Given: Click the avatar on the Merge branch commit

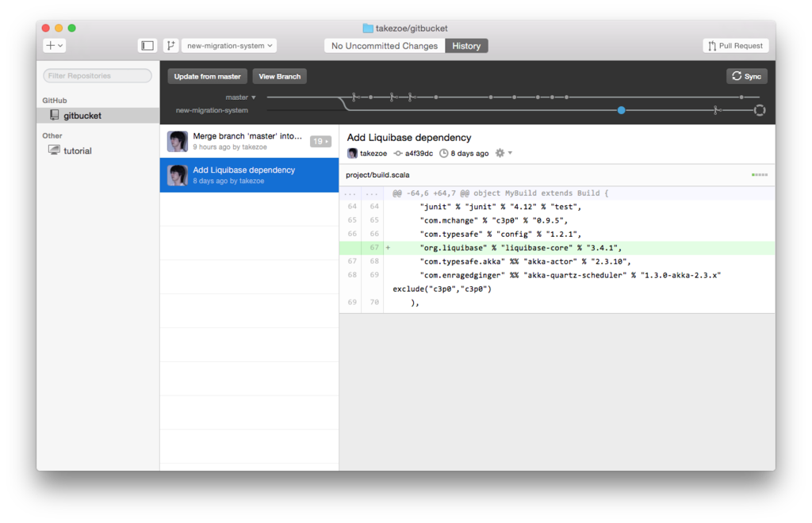Looking at the screenshot, I should (x=177, y=141).
